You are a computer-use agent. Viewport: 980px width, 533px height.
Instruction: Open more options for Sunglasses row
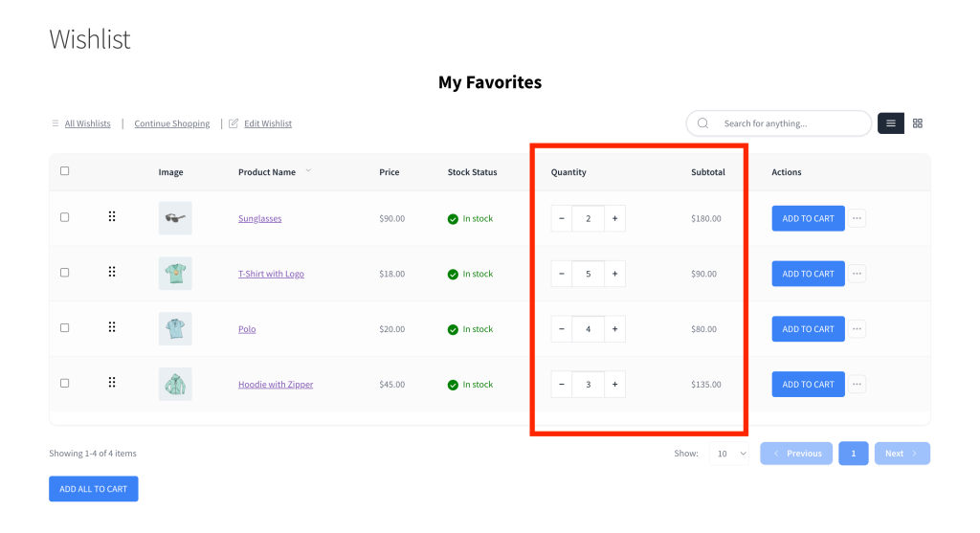[857, 218]
